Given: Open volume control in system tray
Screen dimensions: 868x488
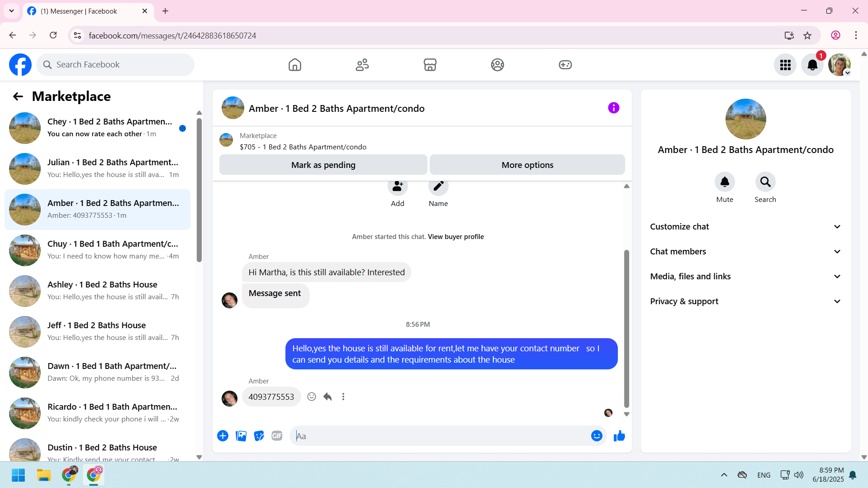Looking at the screenshot, I should pyautogui.click(x=799, y=475).
